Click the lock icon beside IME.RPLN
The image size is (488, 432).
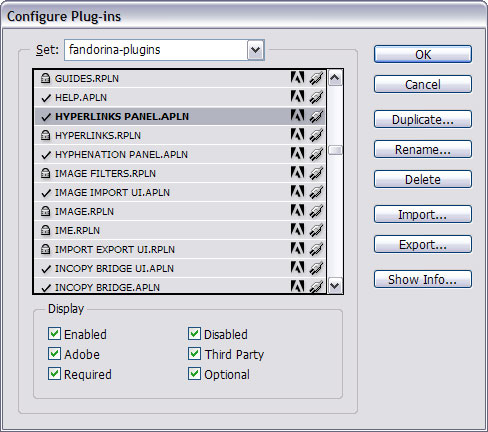[x=45, y=231]
